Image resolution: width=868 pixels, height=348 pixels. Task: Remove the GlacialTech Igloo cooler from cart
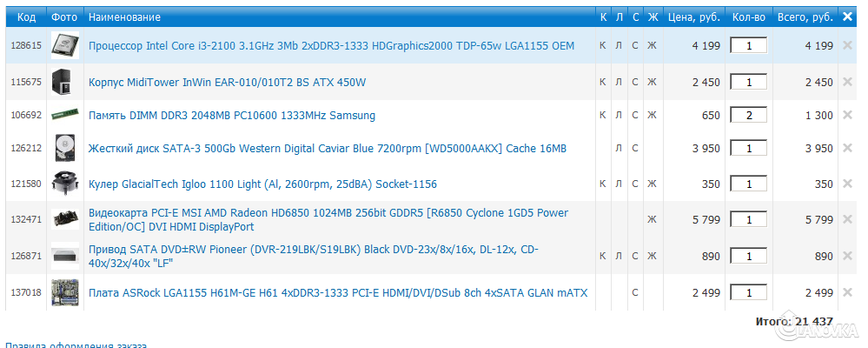847,184
